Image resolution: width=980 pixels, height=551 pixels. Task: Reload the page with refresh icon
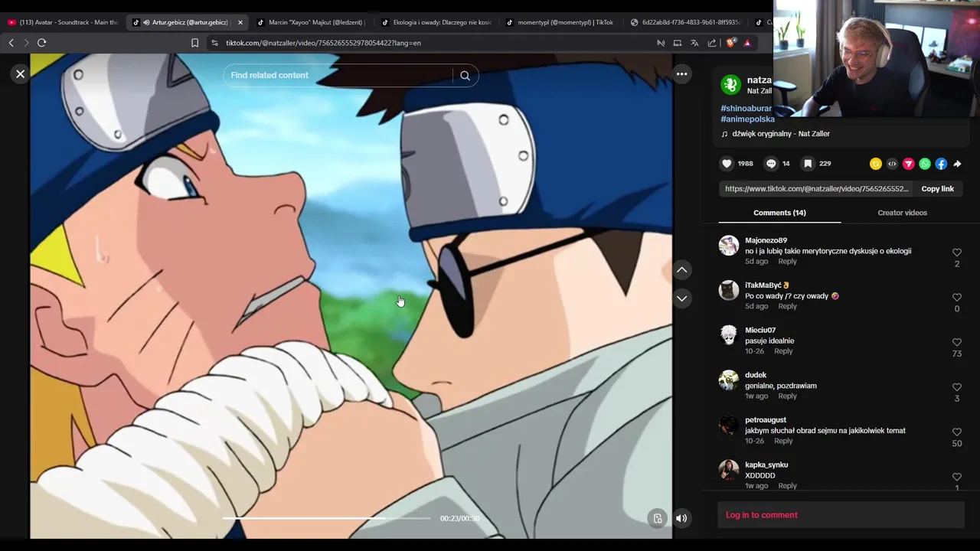point(41,43)
